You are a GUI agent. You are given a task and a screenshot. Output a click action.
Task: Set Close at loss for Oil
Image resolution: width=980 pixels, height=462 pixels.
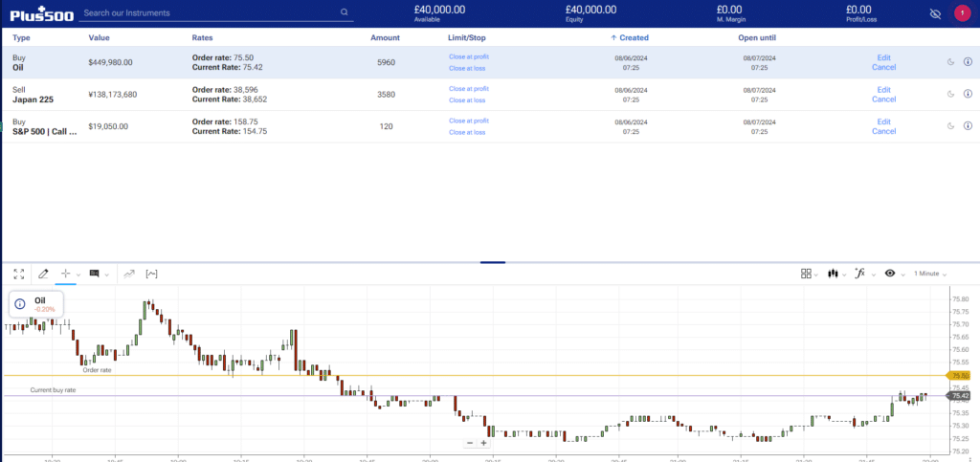pyautogui.click(x=467, y=68)
